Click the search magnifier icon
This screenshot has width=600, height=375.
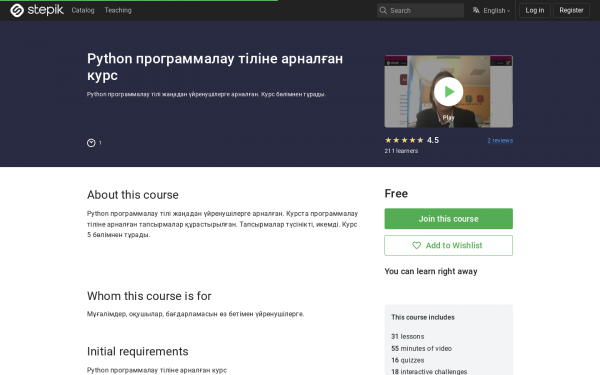tap(383, 10)
